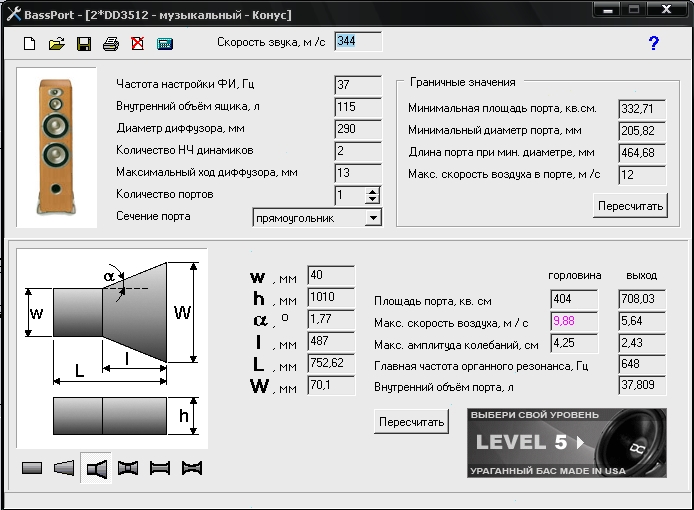Open help via the blue question mark
Image resolution: width=694 pixels, height=510 pixels.
654,43
